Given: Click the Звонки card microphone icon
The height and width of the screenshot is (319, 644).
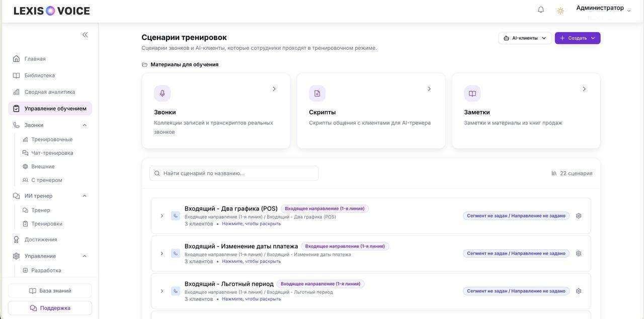Looking at the screenshot, I should pyautogui.click(x=163, y=93).
